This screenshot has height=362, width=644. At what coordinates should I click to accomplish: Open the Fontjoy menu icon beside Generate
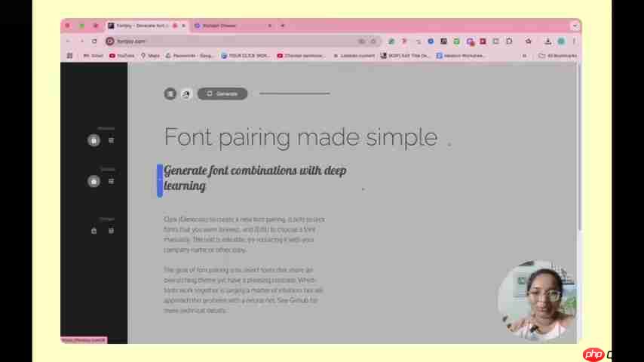pos(170,94)
